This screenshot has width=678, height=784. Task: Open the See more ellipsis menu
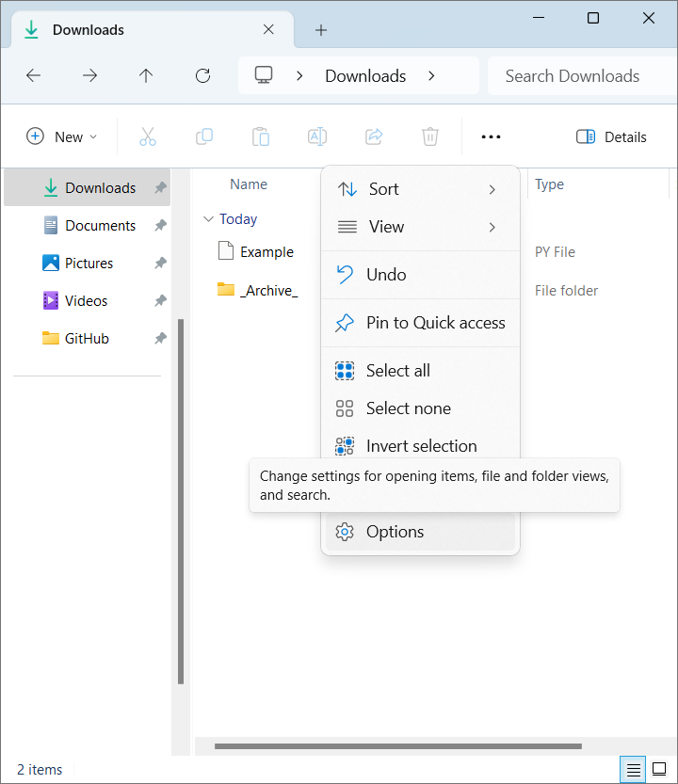pyautogui.click(x=491, y=137)
